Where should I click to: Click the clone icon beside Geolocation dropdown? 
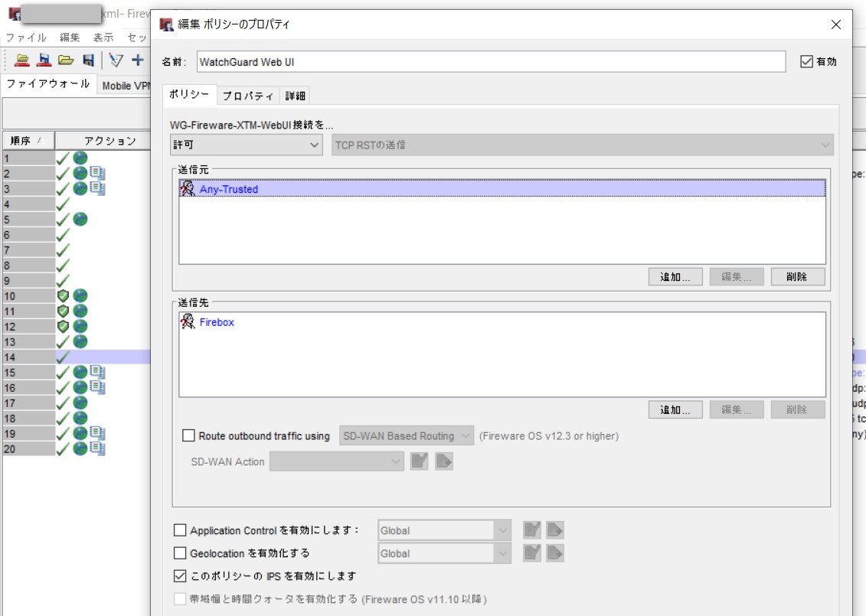pyautogui.click(x=555, y=552)
